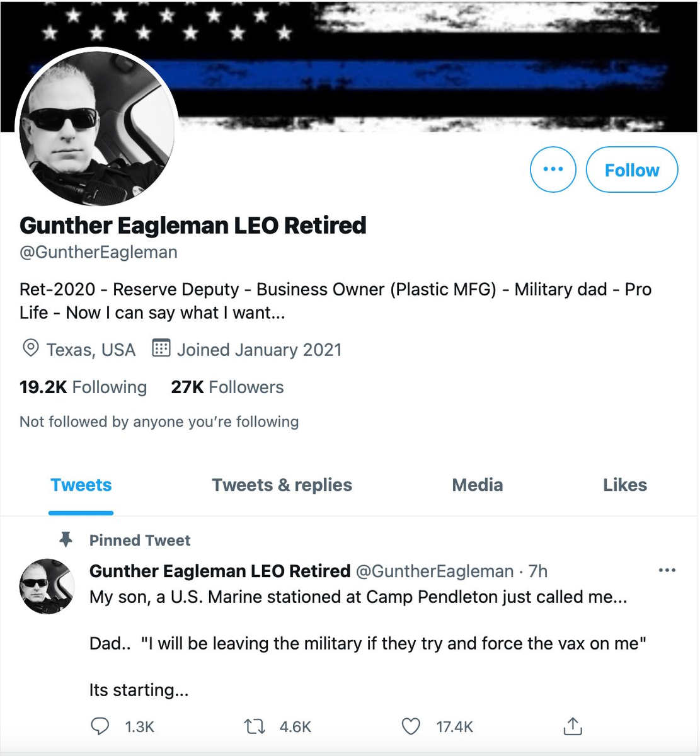The image size is (700, 756).
Task: Click the location pin icon beside Texas, USA
Action: (x=30, y=348)
